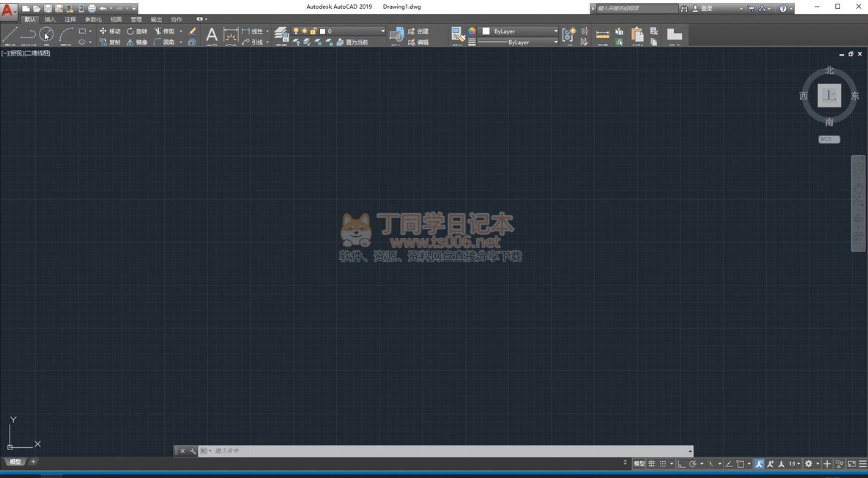Click the 登录 sign-in button
The height and width of the screenshot is (478, 868).
[706, 8]
